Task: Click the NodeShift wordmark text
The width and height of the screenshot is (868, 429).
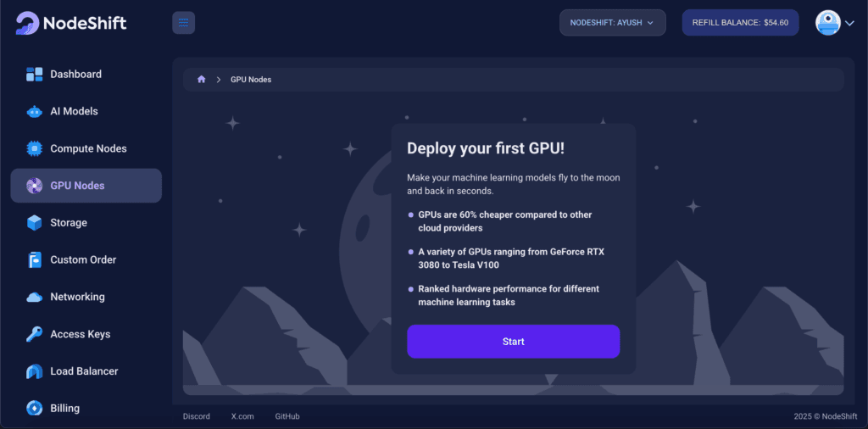Action: click(x=85, y=23)
